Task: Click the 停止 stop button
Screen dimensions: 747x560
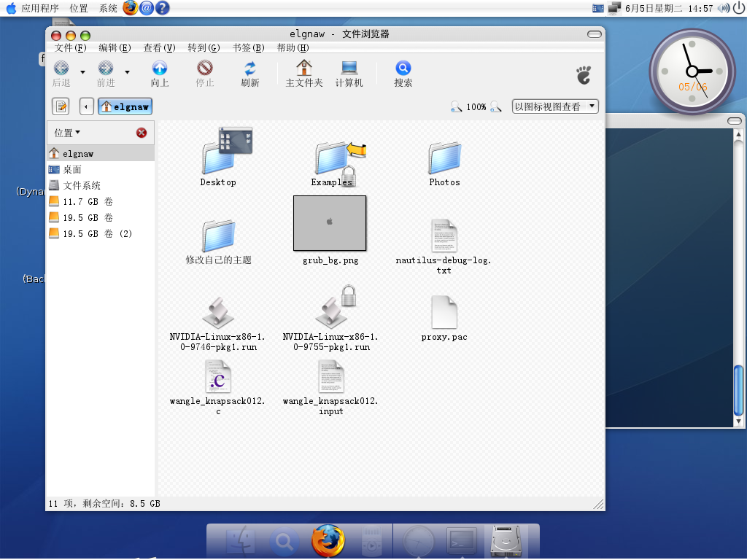Action: (205, 74)
